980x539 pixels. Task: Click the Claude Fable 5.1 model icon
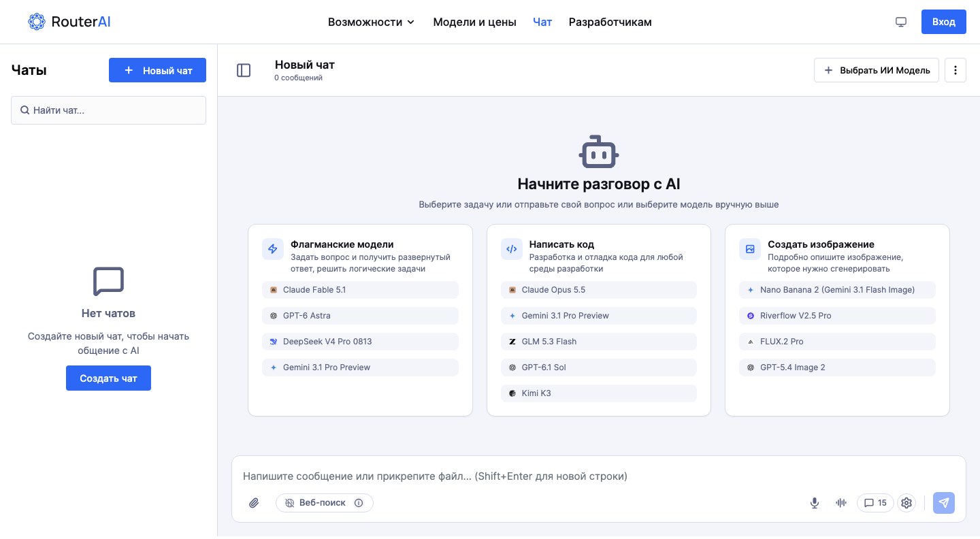[x=274, y=290]
